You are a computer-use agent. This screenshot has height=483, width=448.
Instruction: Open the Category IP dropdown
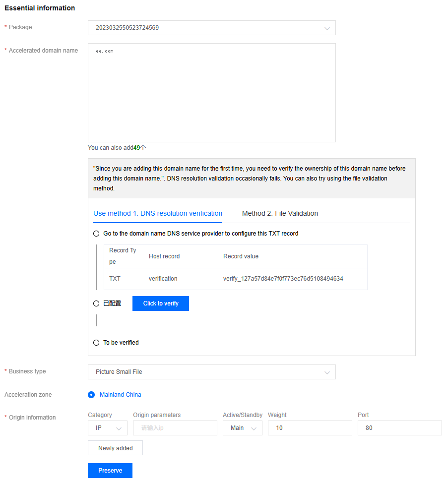[108, 428]
